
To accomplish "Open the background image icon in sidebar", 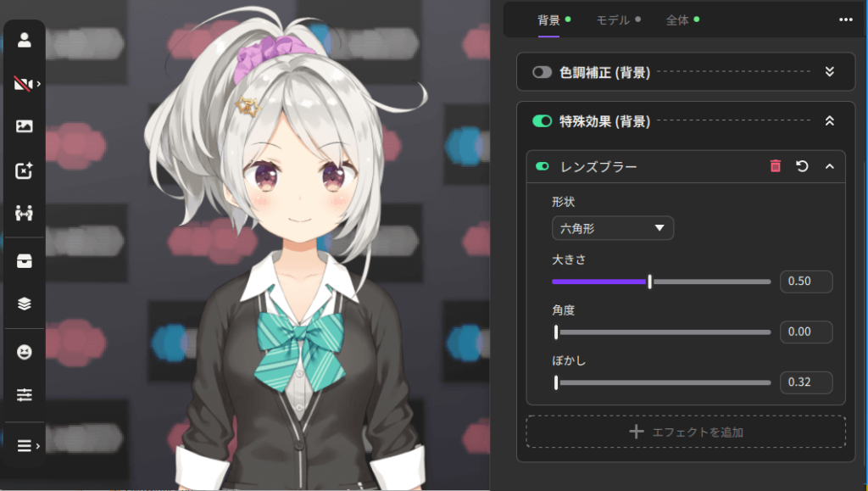I will pos(24,126).
